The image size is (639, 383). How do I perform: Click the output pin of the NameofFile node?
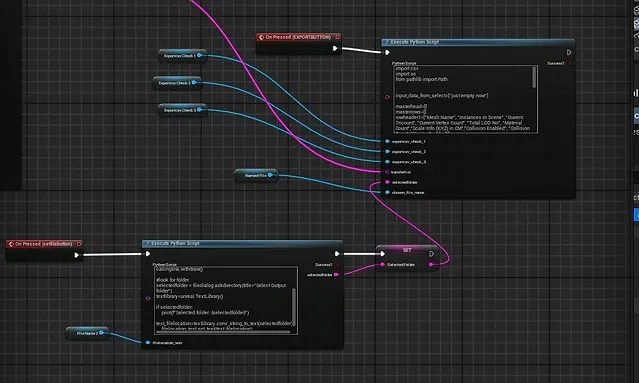tap(270, 175)
